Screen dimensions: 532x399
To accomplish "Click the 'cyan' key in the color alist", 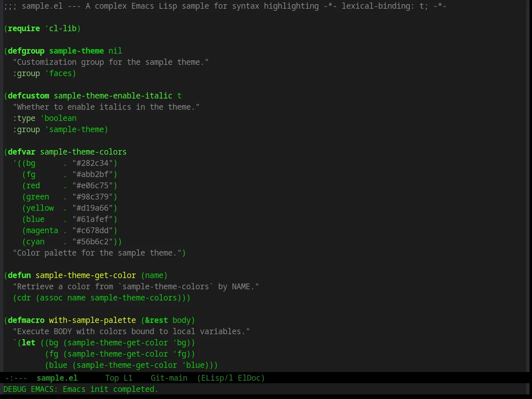I will [35, 241].
